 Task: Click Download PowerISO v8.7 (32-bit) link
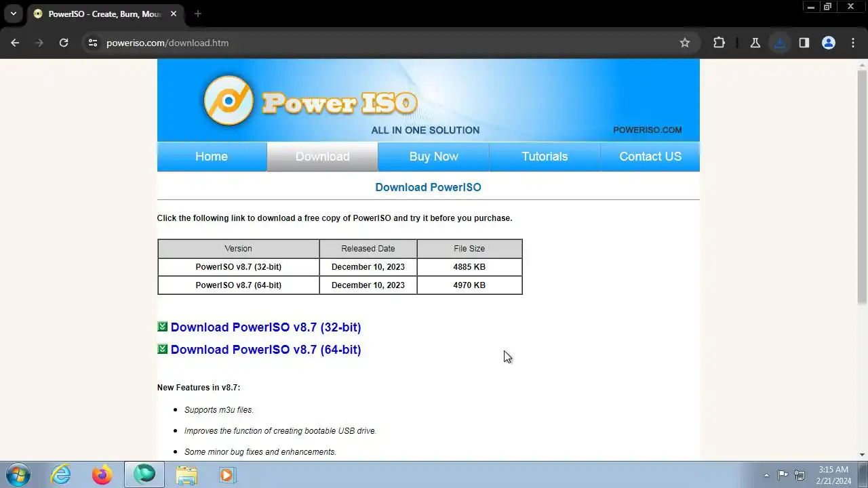(x=266, y=327)
